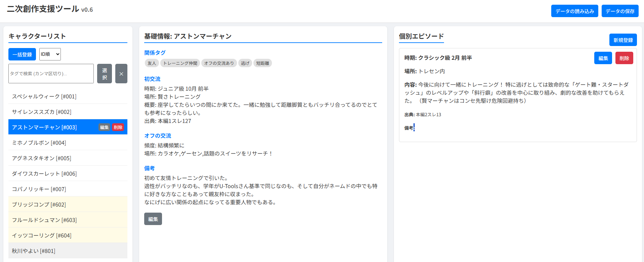Clear tag search with the × button

[121, 74]
